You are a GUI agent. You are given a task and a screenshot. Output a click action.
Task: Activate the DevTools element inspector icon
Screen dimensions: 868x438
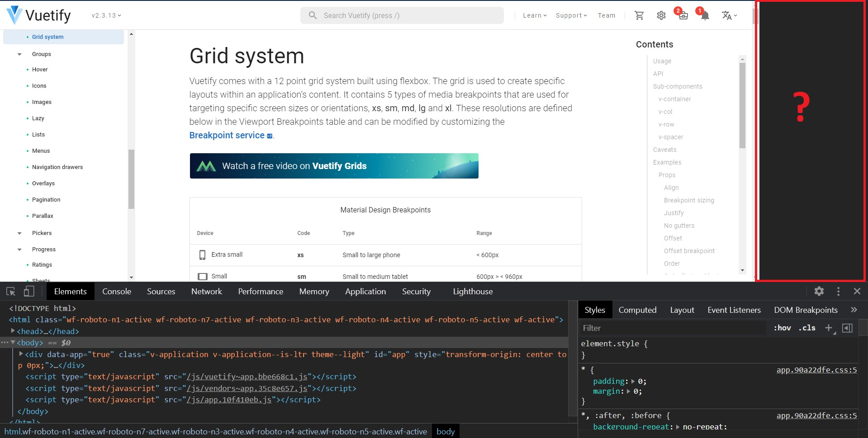[11, 292]
